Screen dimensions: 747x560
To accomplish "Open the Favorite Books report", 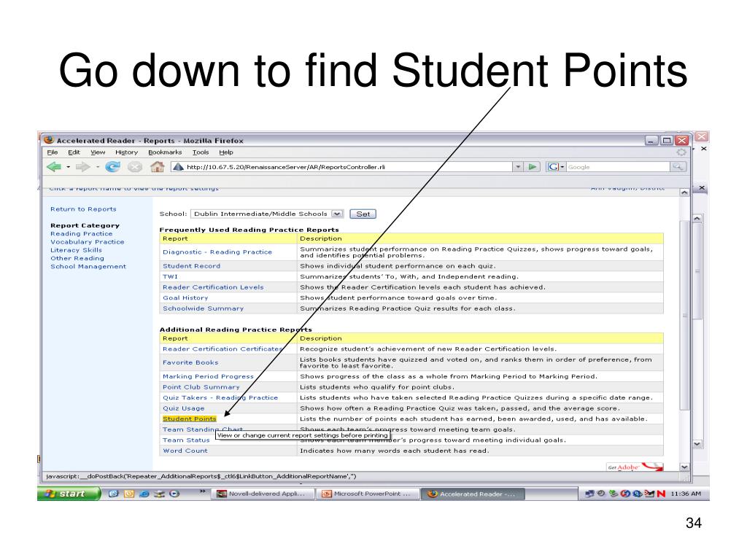I will (190, 362).
